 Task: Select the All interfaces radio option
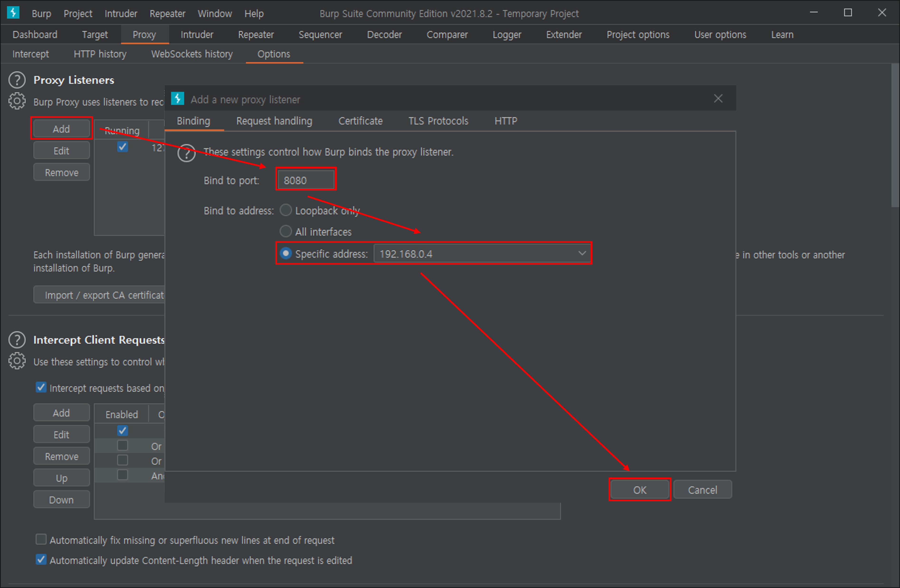286,231
